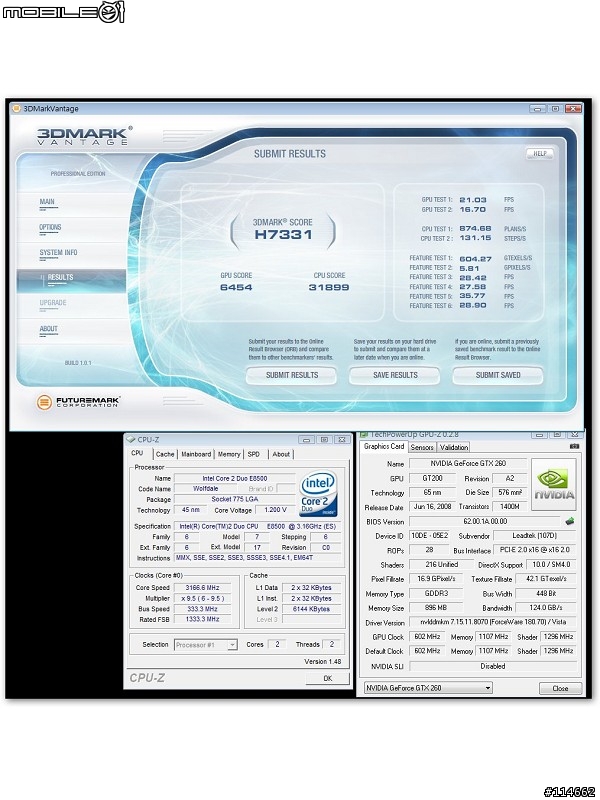The height and width of the screenshot is (800, 600).
Task: Click the HELP button in 3DMark Vantage
Action: (540, 154)
